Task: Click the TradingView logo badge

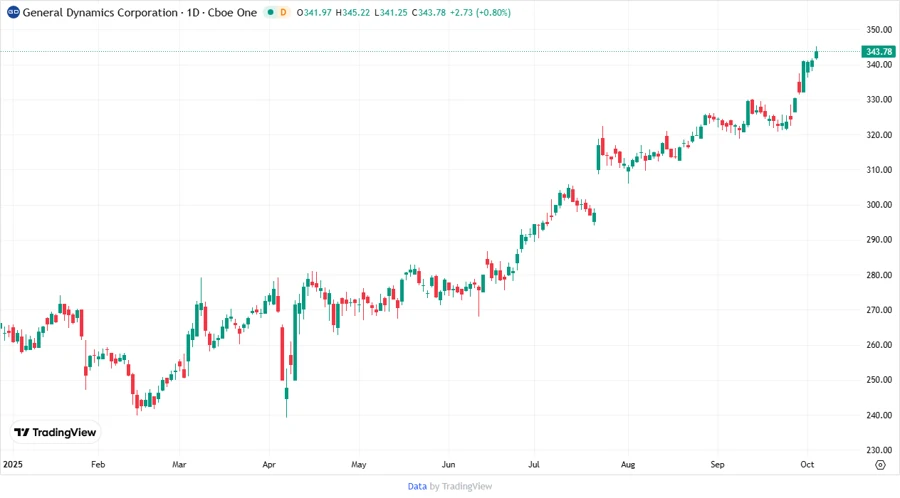Action: [x=55, y=432]
